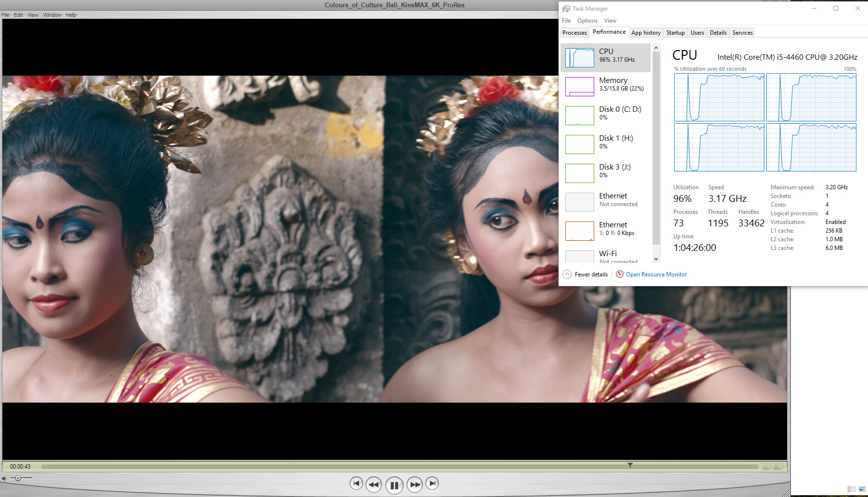Switch to details list view icon
Image resolution: width=868 pixels, height=497 pixels.
click(852, 489)
